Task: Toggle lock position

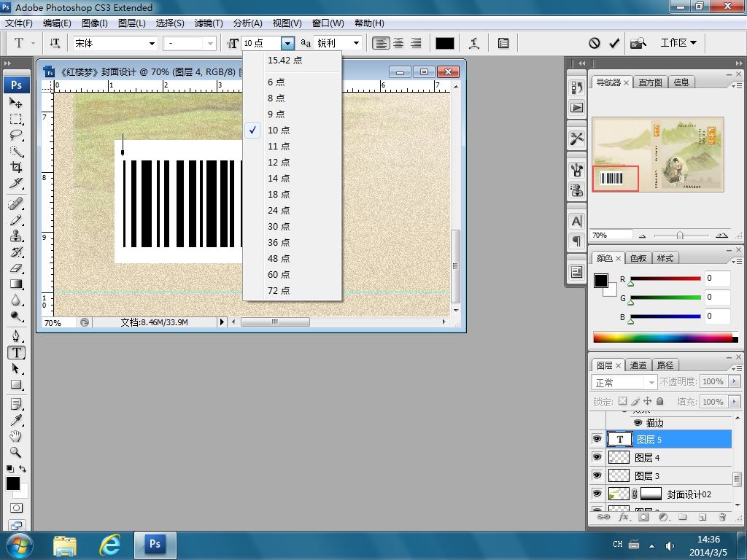Action: pos(648,402)
